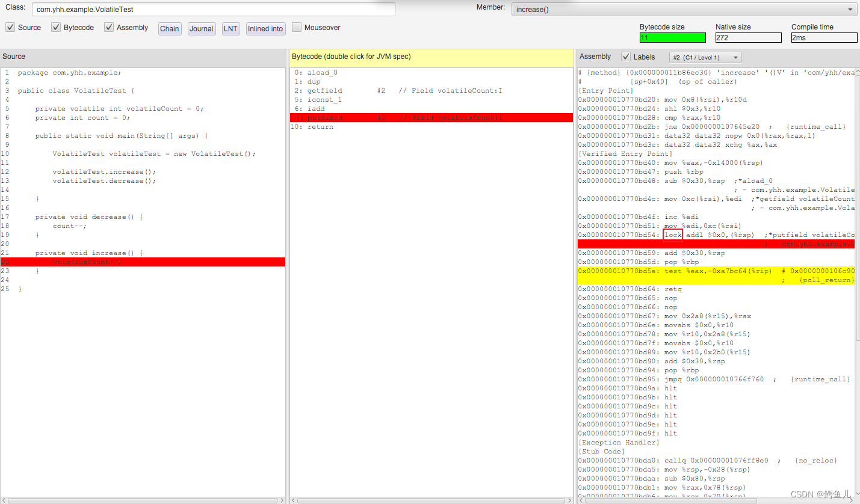This screenshot has height=504, width=860.
Task: Select bytecode line '2: getfield #2'
Action: point(398,90)
